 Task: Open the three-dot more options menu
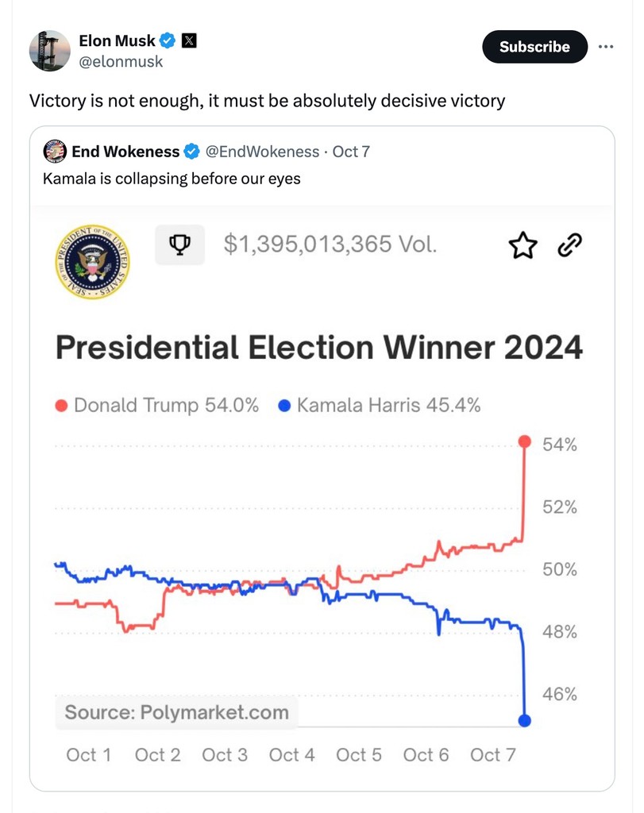[x=606, y=47]
